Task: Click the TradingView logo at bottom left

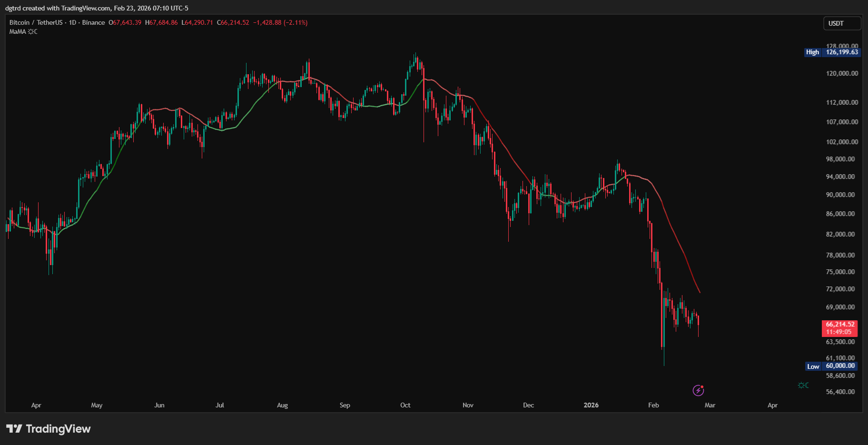Action: 48,429
